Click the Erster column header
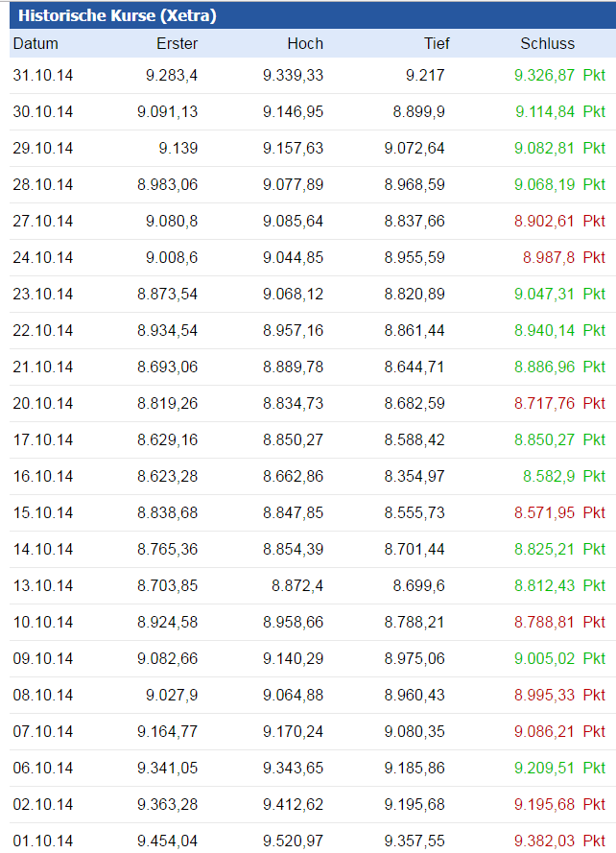 coord(177,43)
